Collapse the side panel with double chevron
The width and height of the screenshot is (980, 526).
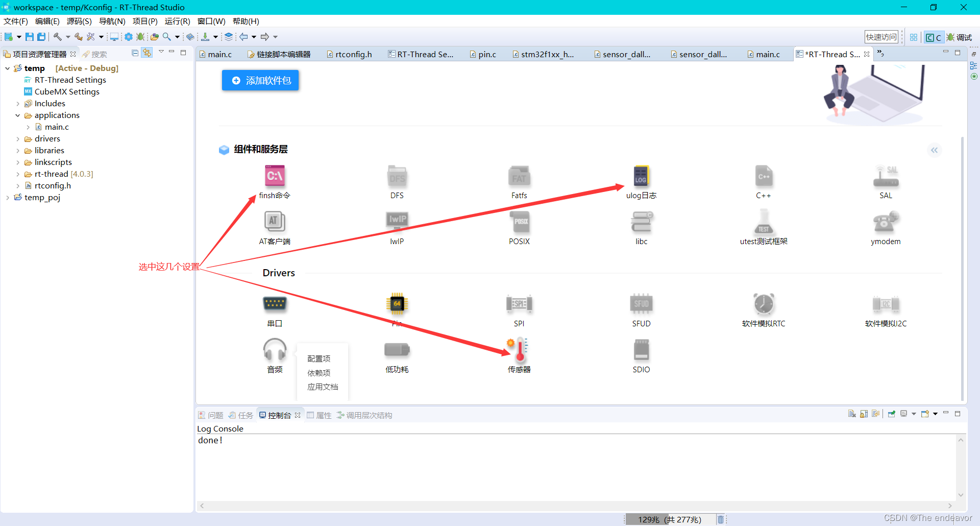pyautogui.click(x=934, y=150)
